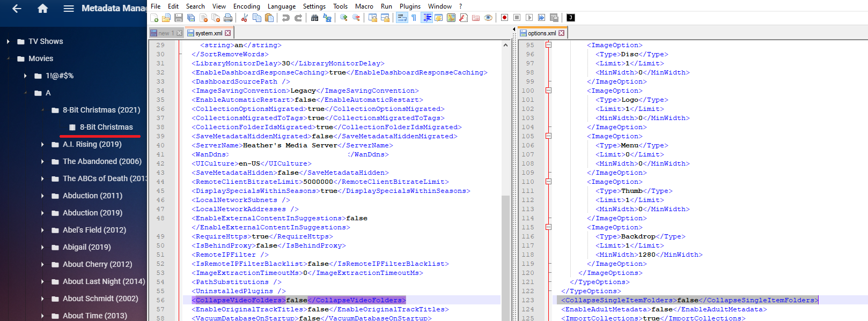The width and height of the screenshot is (868, 321).
Task: Close the options.xml tab
Action: (x=562, y=33)
